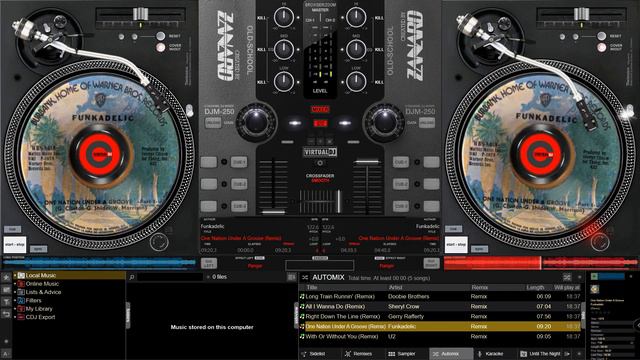Toggle left deck HI kill switch

click(x=262, y=18)
